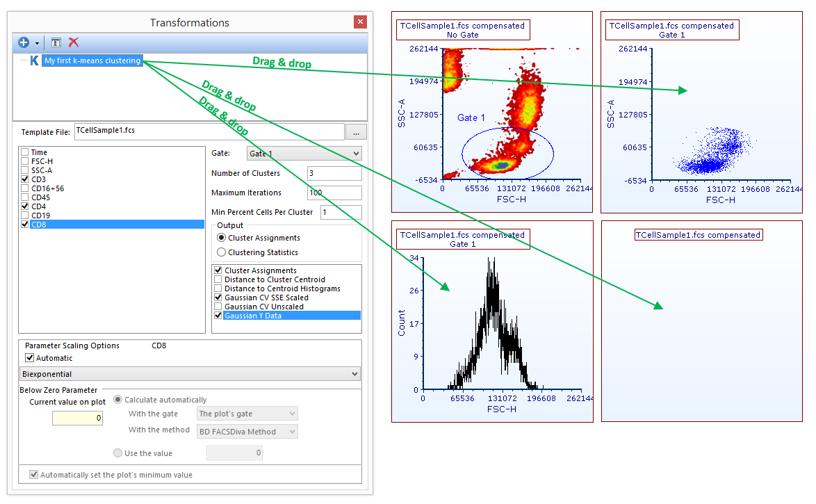The height and width of the screenshot is (504, 816).
Task: Select Clustering Statistics output option
Action: click(222, 252)
